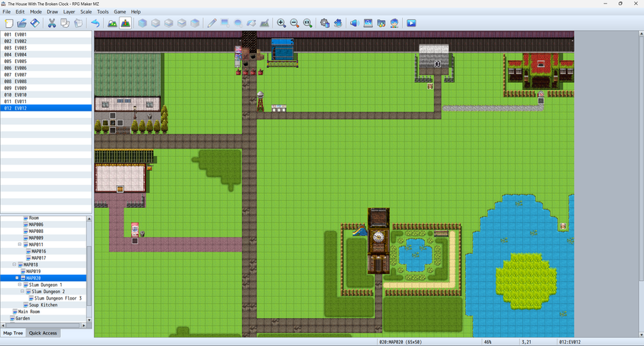Open the Event Searcher icon

pyautogui.click(x=368, y=23)
